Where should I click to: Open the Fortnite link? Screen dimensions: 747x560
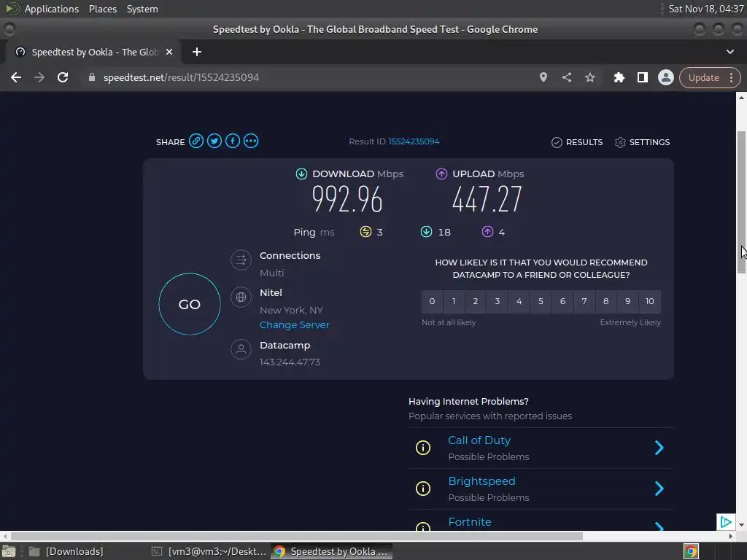[x=470, y=522]
